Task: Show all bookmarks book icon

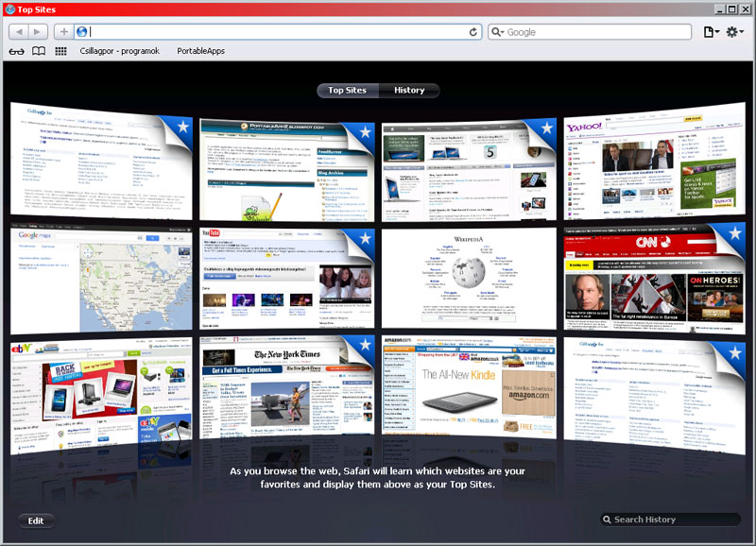Action: pos(39,51)
